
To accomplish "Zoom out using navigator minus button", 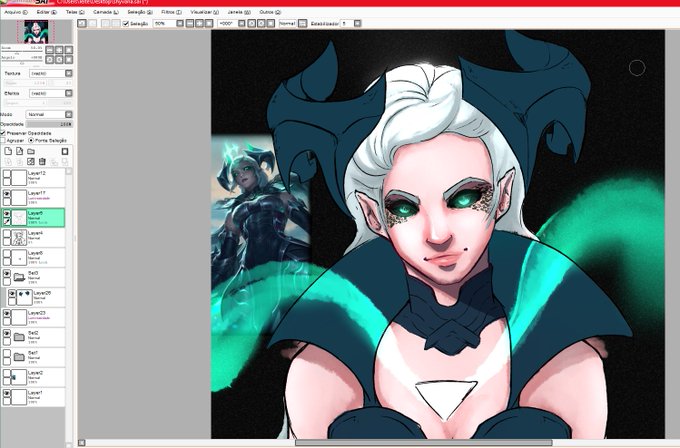I will 49,50.
